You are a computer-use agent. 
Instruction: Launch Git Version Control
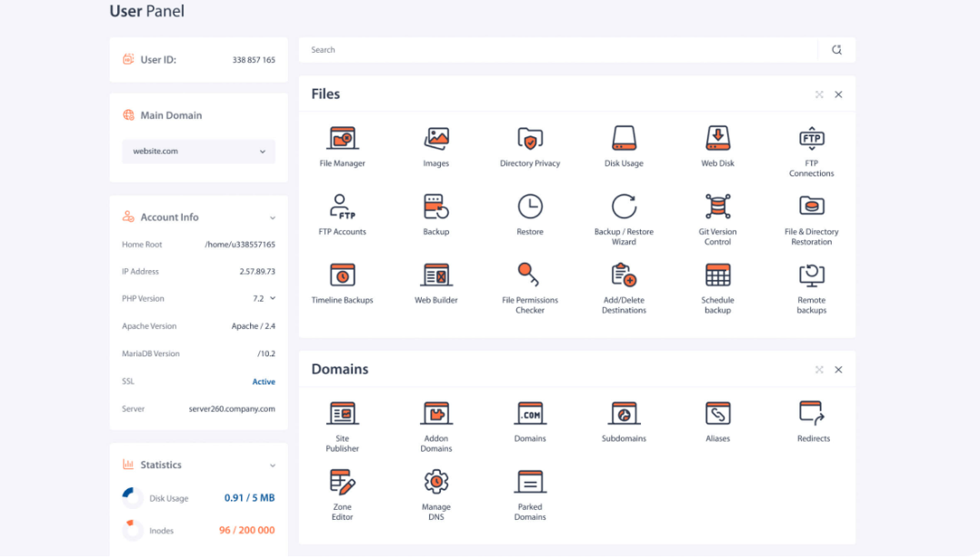(x=717, y=207)
